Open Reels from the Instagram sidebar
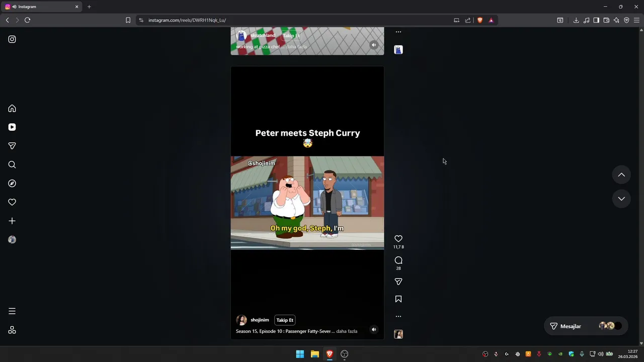Screen dimensions: 644x362 (x=12, y=127)
